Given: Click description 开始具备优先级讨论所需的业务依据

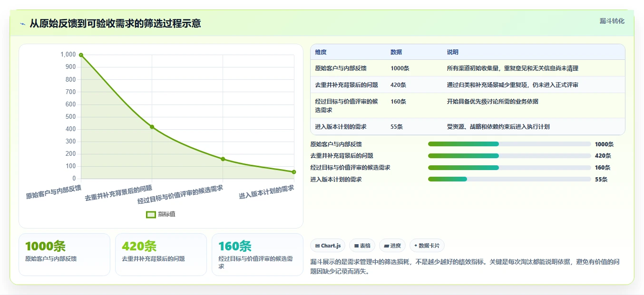Looking at the screenshot, I should [x=492, y=102].
